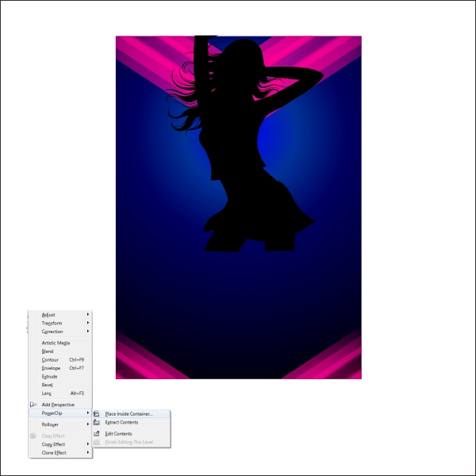Choose Artistic Media from the menu
Screen dimensions: 476x476
[x=56, y=343]
